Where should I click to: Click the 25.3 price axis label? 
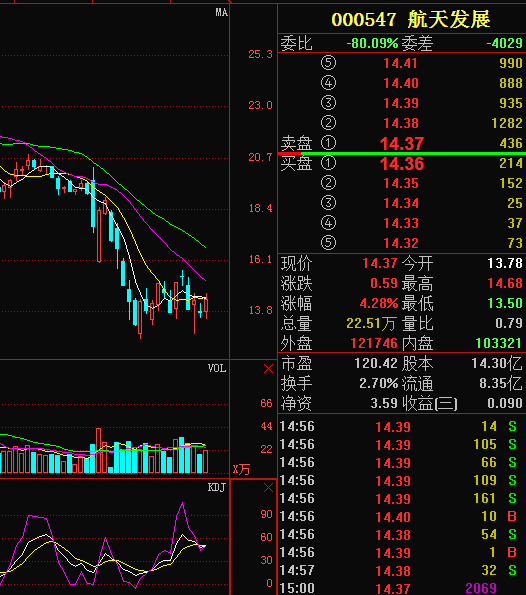coord(260,54)
